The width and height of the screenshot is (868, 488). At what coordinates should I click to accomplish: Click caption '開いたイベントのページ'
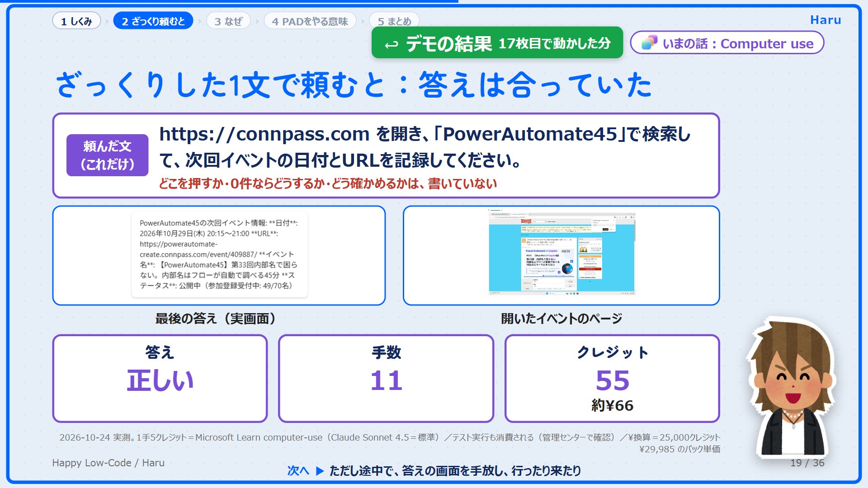pyautogui.click(x=561, y=319)
